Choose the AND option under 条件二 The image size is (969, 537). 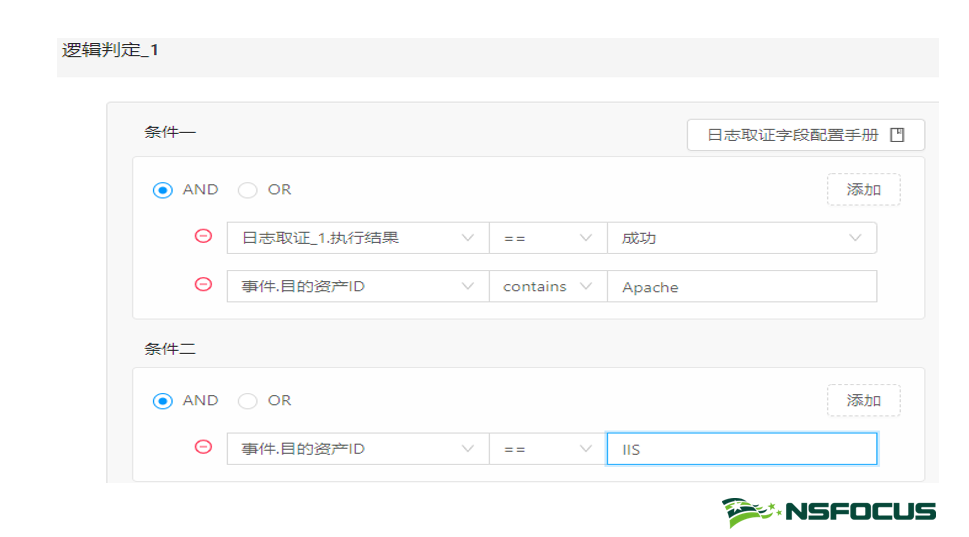(162, 401)
